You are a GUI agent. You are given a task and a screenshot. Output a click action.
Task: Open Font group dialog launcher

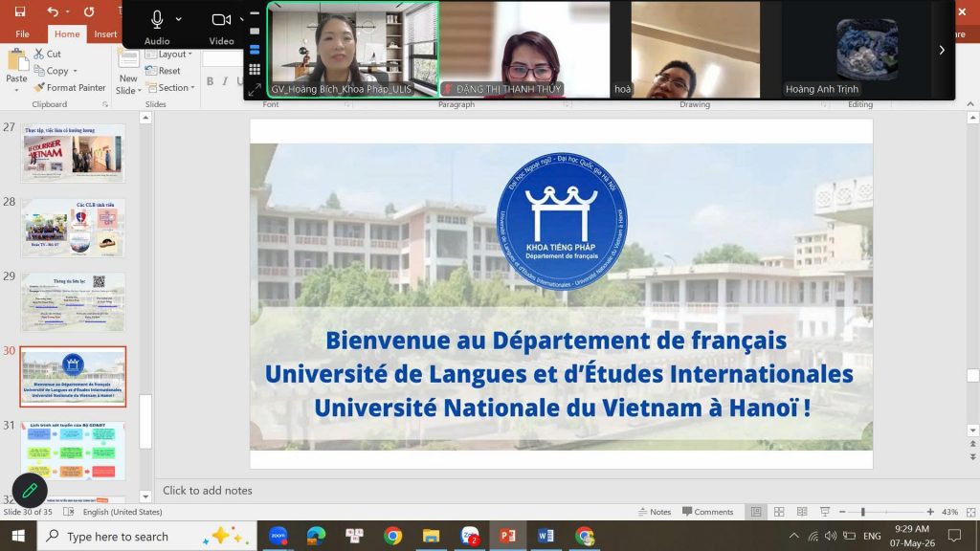346,104
